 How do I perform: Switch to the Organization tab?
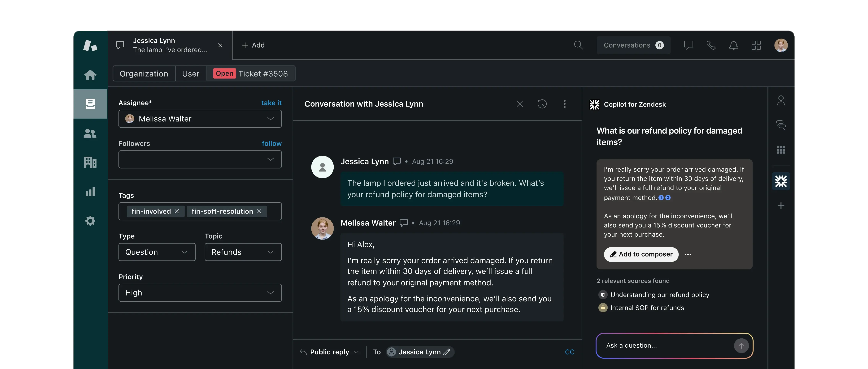[144, 74]
